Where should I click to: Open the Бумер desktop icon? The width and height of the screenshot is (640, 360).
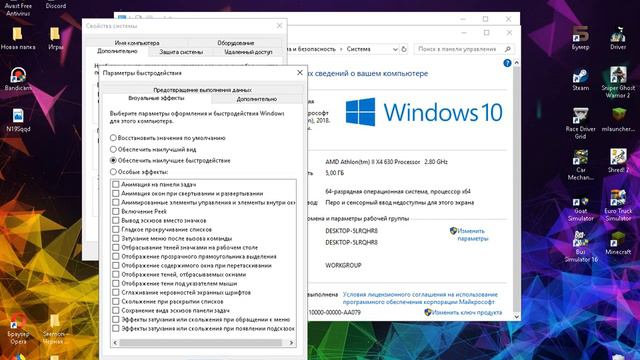[x=580, y=38]
